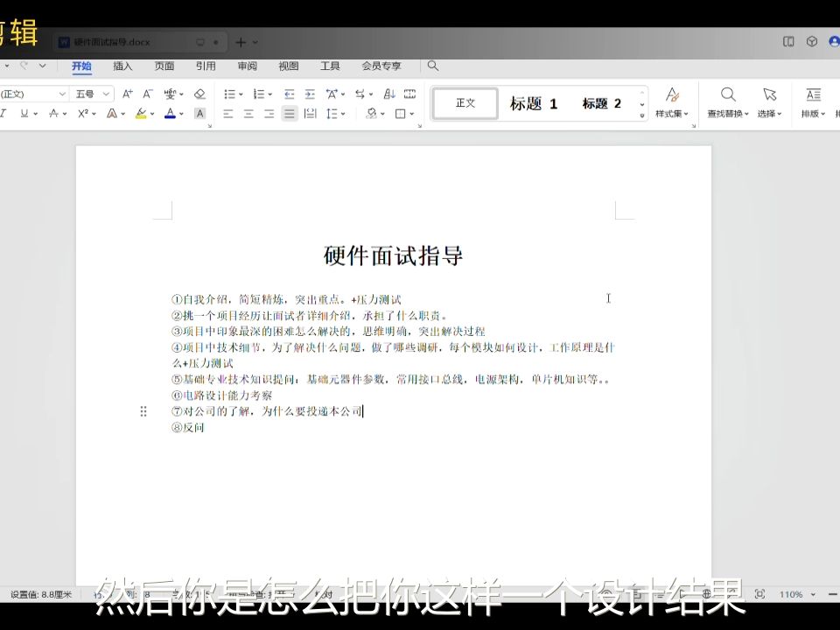This screenshot has height=630, width=840.
Task: Apply bulleted list icon
Action: coord(229,94)
